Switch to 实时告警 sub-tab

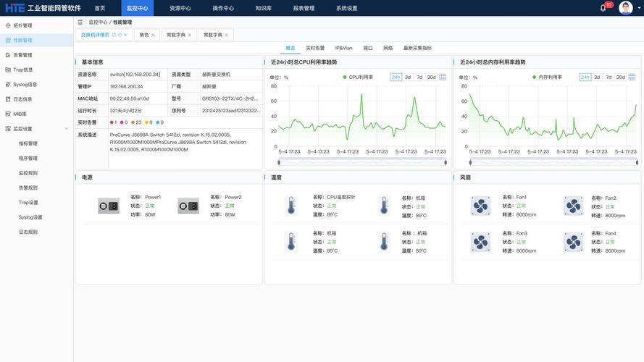(315, 48)
